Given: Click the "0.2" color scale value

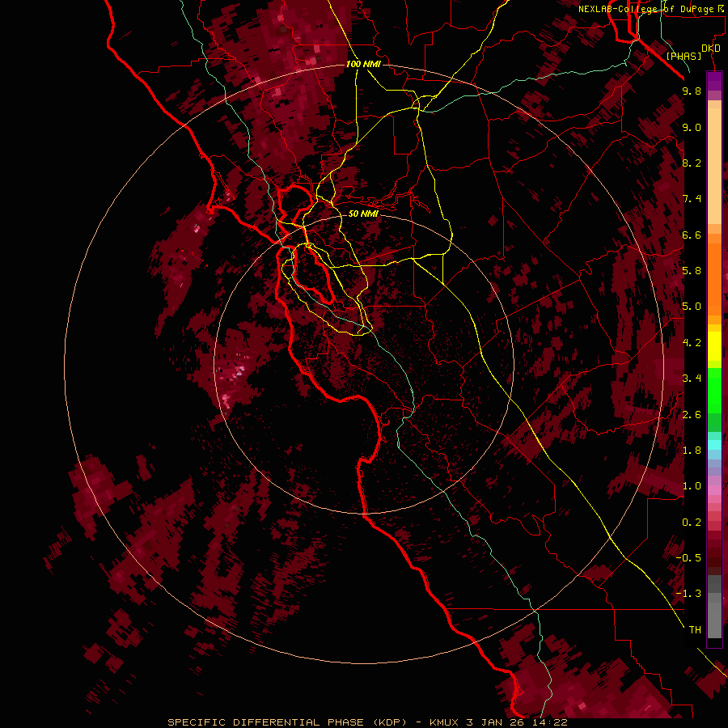Looking at the screenshot, I should 692,523.
